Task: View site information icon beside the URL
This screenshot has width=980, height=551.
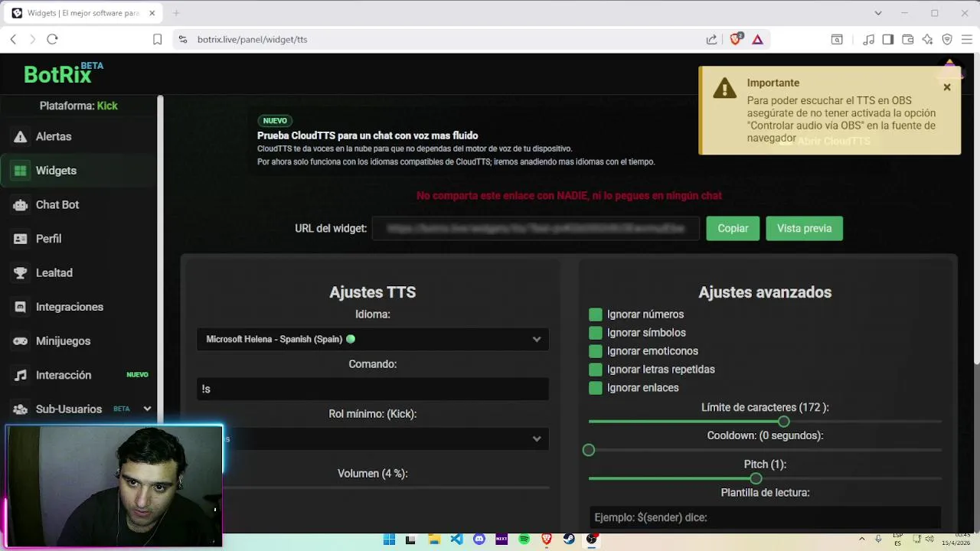Action: click(x=182, y=39)
